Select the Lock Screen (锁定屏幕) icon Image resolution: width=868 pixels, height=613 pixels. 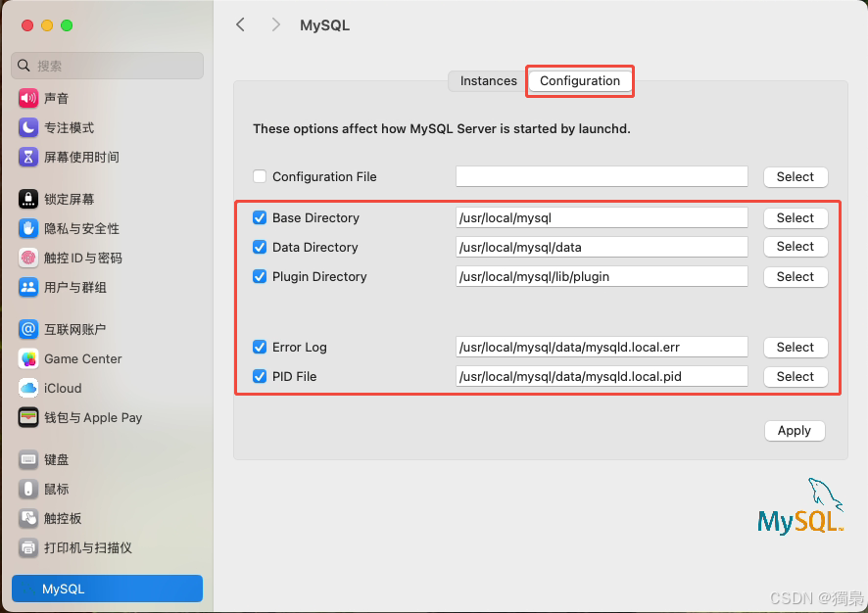pyautogui.click(x=28, y=199)
